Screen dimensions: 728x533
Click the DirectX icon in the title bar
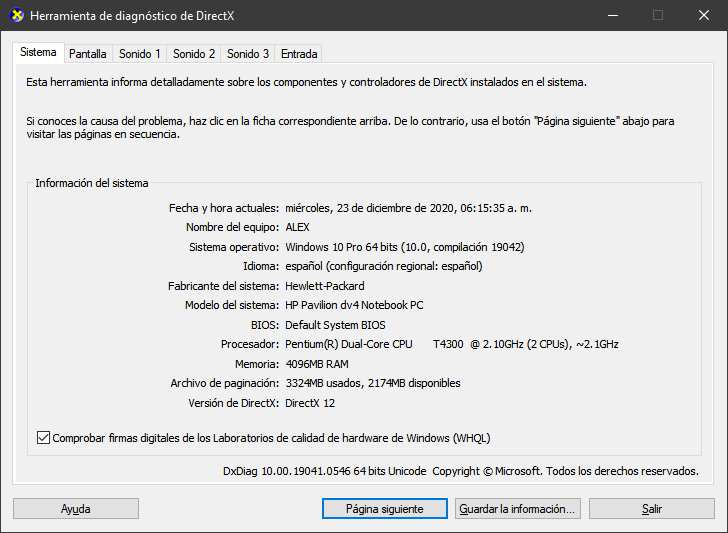[x=15, y=15]
